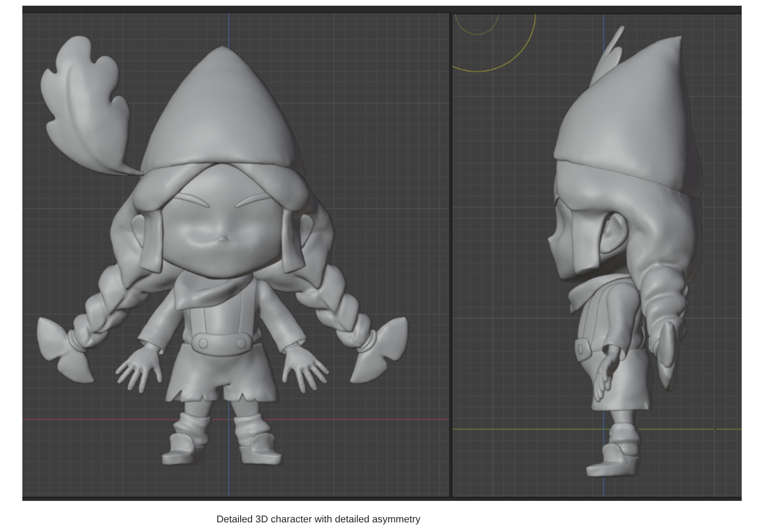Image resolution: width=768 pixels, height=532 pixels.
Task: Select the boot in the side view
Action: click(x=616, y=460)
